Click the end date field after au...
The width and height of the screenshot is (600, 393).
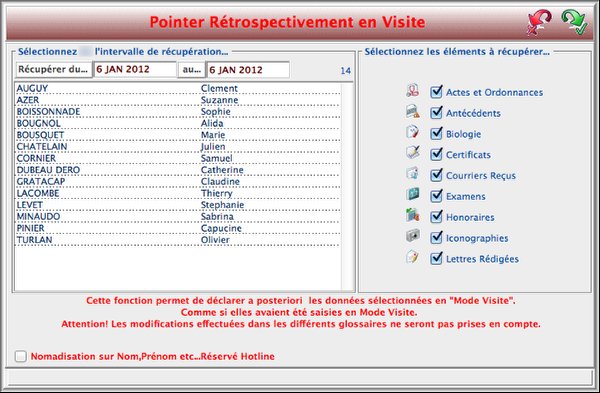coord(248,70)
